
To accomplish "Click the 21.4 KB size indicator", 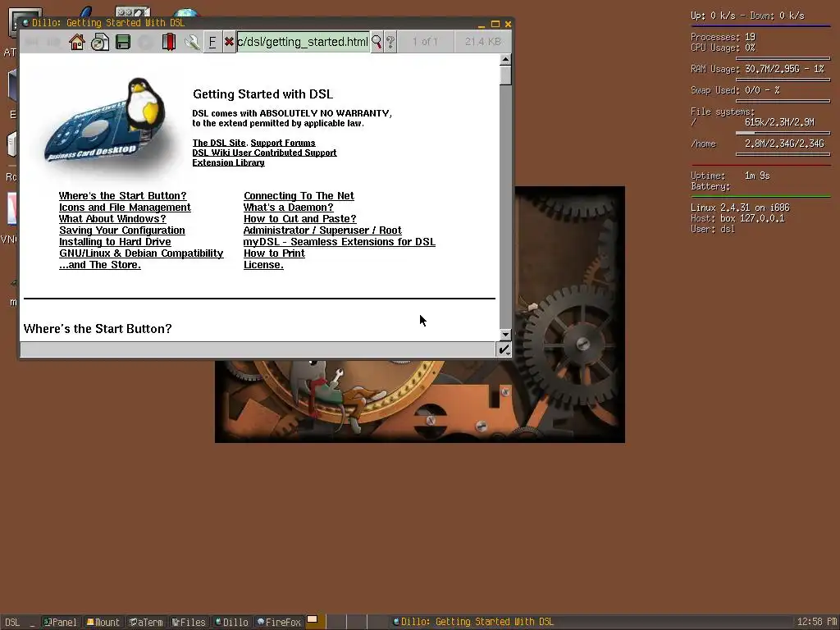I will [x=482, y=42].
